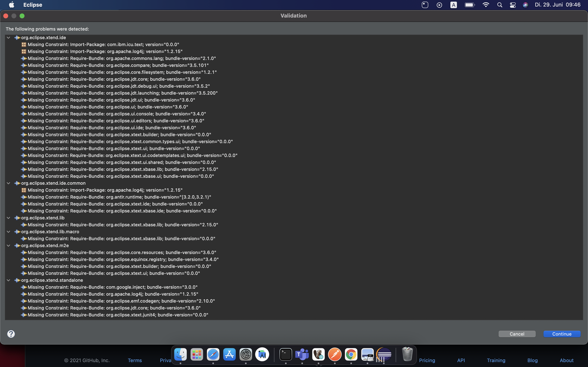Click the Spotlight search icon
The image size is (588, 367).
(500, 5)
